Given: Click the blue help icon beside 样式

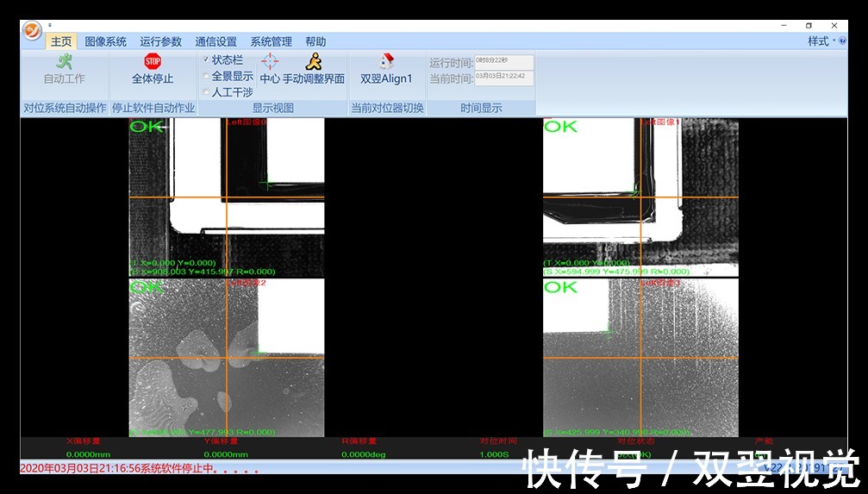Looking at the screenshot, I should click(x=841, y=41).
